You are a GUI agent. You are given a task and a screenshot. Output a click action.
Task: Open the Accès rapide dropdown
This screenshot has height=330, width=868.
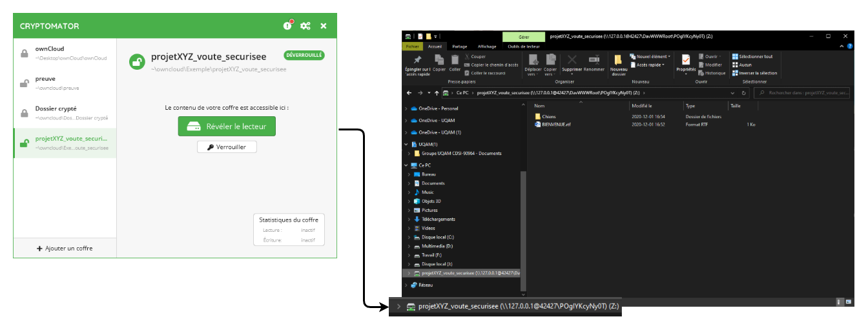coord(647,65)
